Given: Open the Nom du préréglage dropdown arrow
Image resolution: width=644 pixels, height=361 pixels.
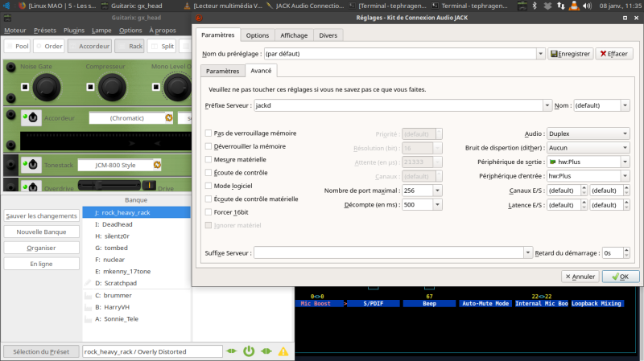Looking at the screenshot, I should pyautogui.click(x=540, y=54).
